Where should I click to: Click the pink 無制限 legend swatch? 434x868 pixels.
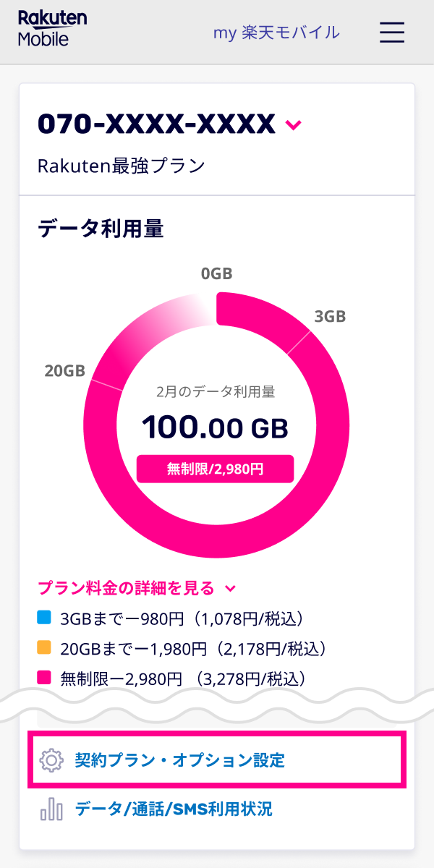tap(44, 678)
